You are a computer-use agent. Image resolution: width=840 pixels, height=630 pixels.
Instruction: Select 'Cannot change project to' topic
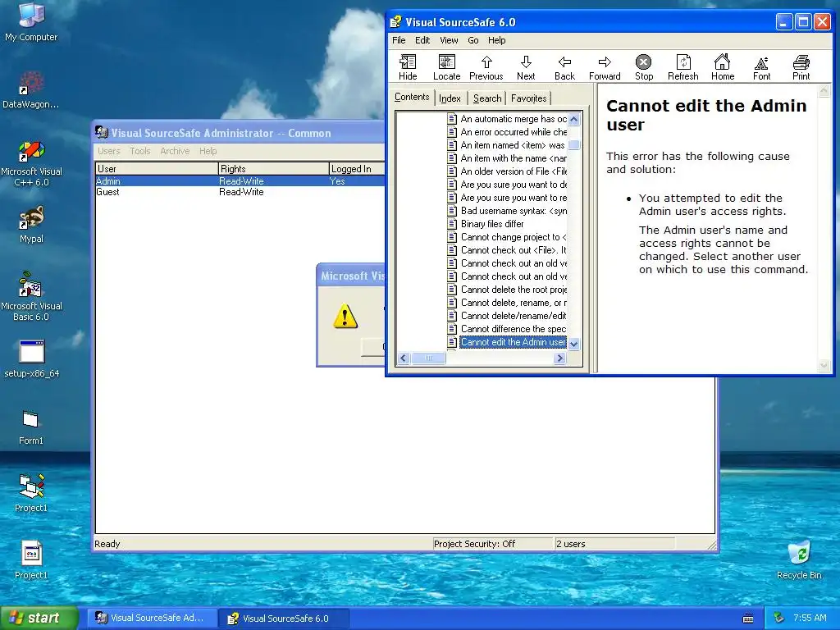[507, 237]
